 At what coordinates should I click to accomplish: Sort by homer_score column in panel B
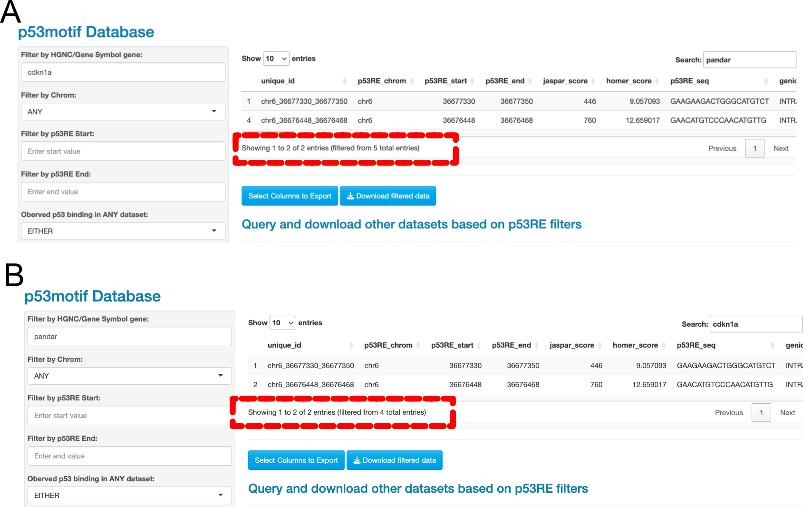pyautogui.click(x=639, y=345)
